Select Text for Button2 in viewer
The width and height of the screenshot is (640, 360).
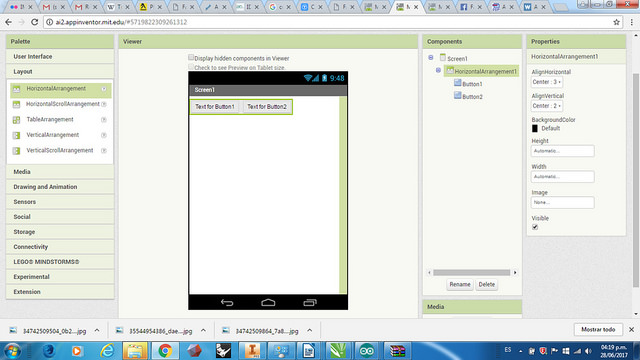click(x=267, y=107)
